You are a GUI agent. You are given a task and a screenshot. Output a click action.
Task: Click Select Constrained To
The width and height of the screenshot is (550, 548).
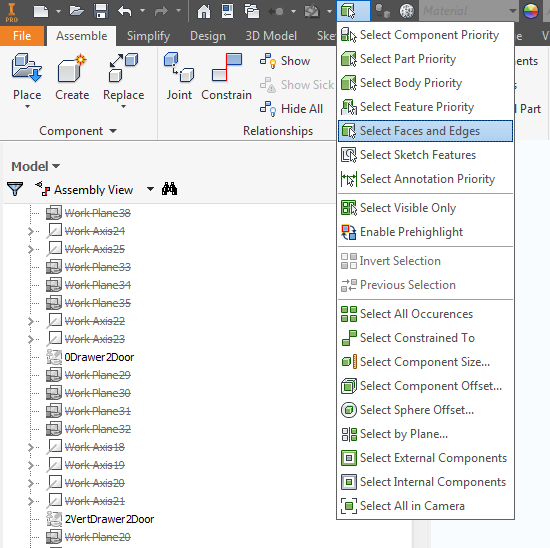425,338
